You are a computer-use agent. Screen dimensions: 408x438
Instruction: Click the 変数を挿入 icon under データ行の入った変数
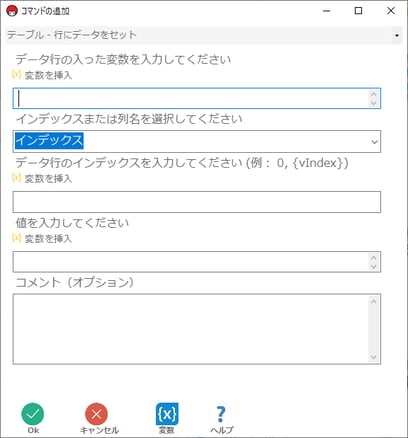(x=16, y=74)
